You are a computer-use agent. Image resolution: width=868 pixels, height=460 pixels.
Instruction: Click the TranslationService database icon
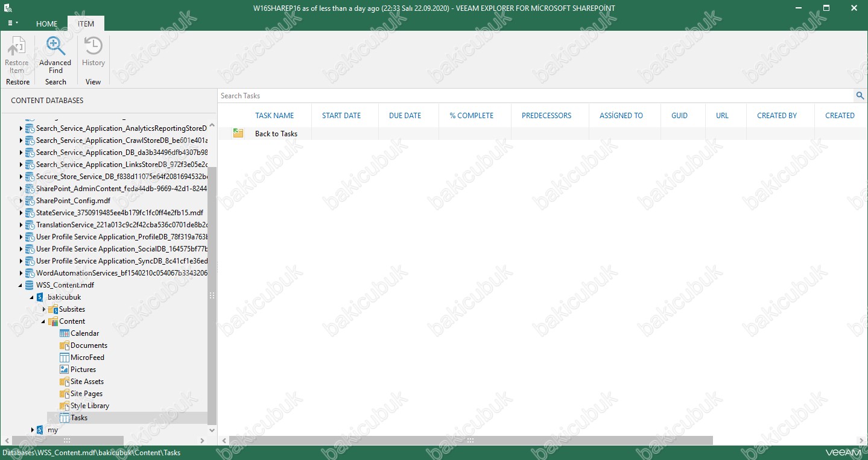pyautogui.click(x=30, y=225)
